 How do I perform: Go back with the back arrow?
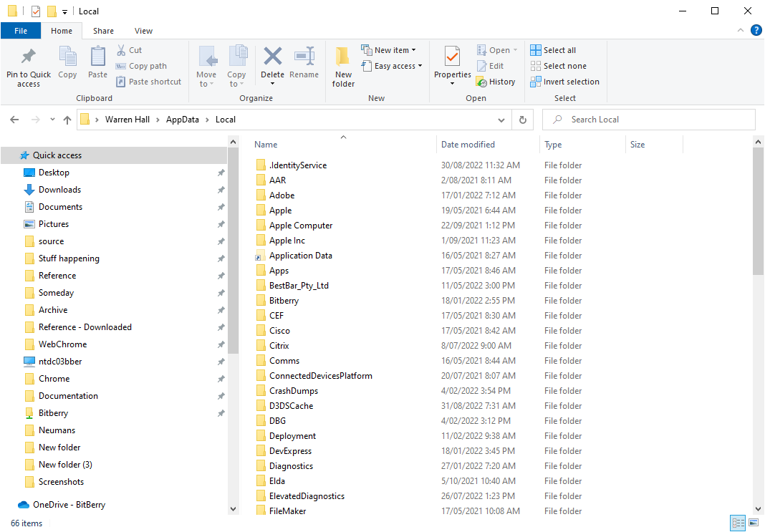[14, 120]
